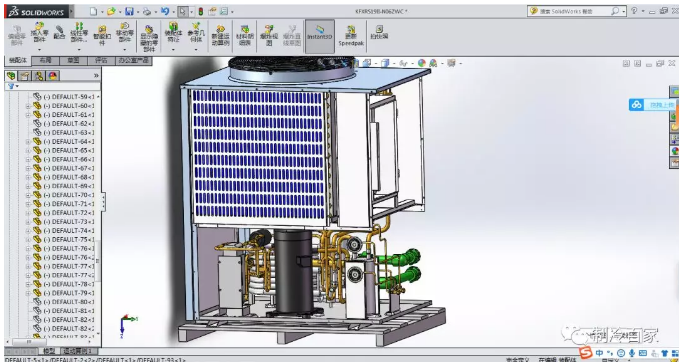Click the Rebuild traffic light icon

click(x=200, y=11)
